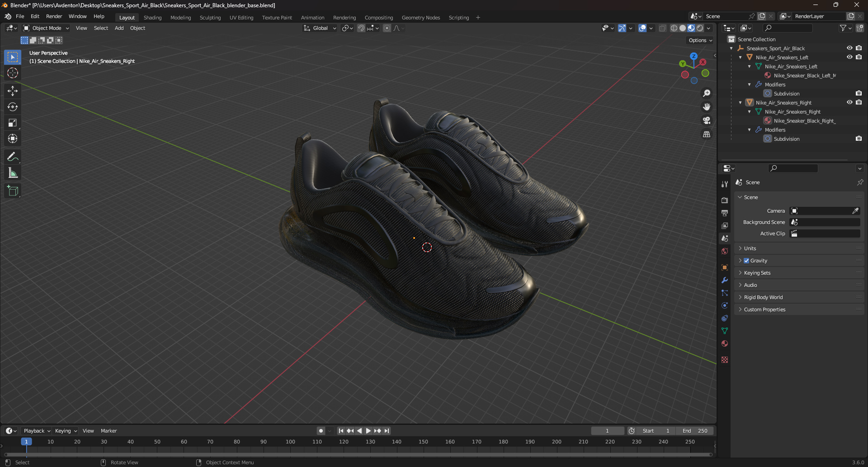Toggle render camera for first Subdivision modifier
This screenshot has width=868, height=467.
pyautogui.click(x=859, y=93)
